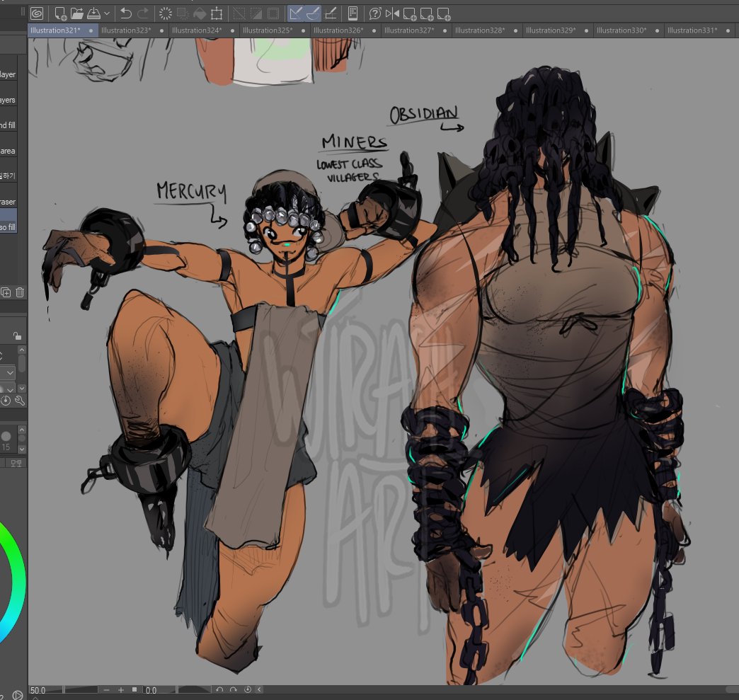Toggle the lock icon in the tool property panel

[x=17, y=336]
